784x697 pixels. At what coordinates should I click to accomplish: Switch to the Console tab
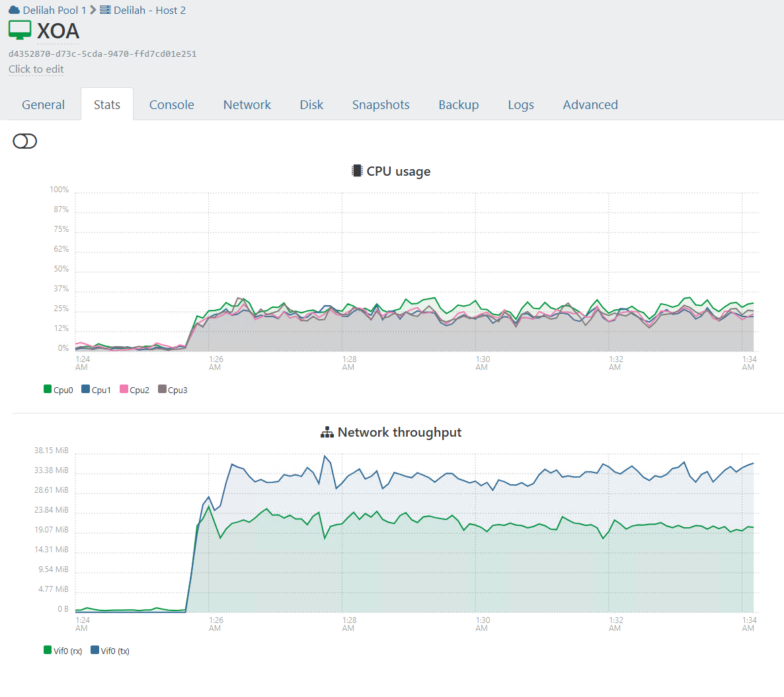tap(171, 105)
